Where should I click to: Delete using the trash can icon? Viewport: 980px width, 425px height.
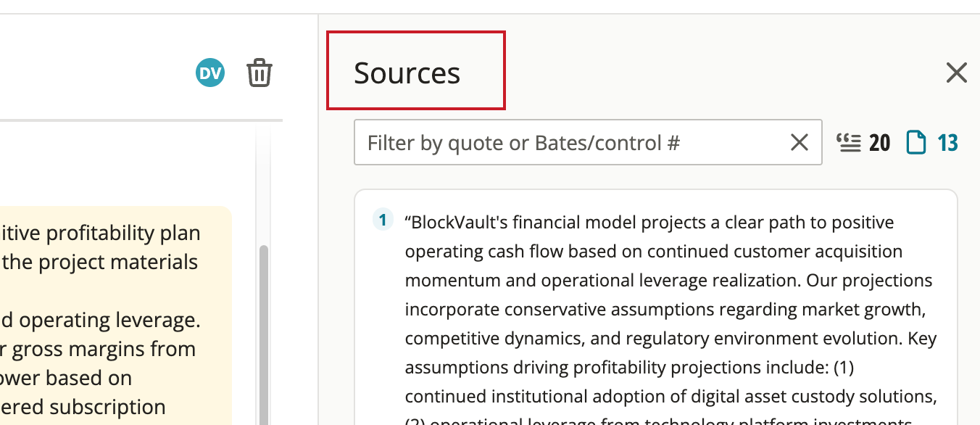point(259,73)
